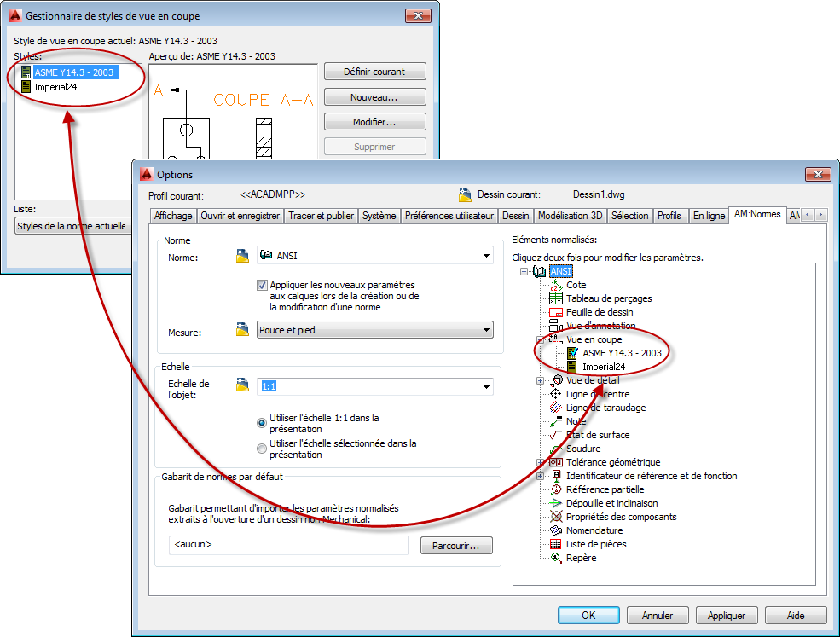Open the Echelle de l'objet 1:1 dropdown
This screenshot has width=840, height=637.
pyautogui.click(x=486, y=386)
